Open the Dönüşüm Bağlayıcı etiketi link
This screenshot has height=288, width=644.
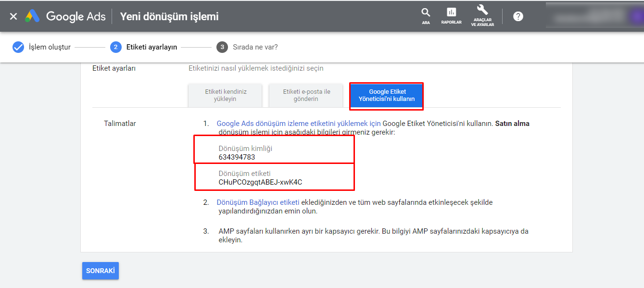click(258, 202)
